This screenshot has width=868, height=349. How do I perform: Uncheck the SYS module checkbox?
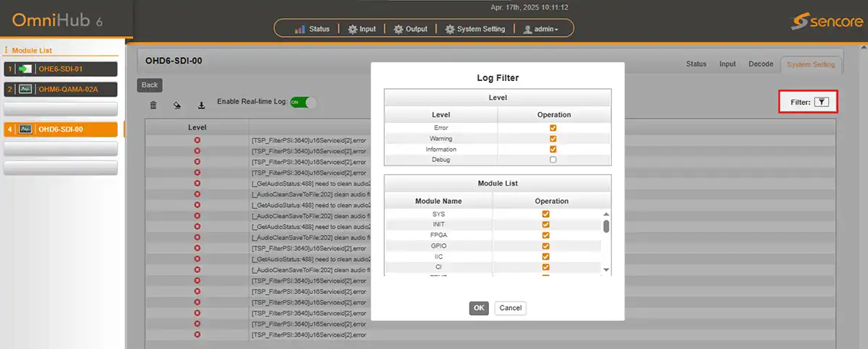[x=546, y=214]
